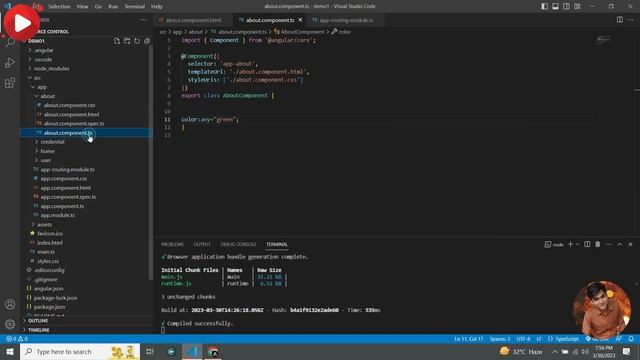
Task: Select UTF-8 encoding in status bar
Action: tap(523, 339)
